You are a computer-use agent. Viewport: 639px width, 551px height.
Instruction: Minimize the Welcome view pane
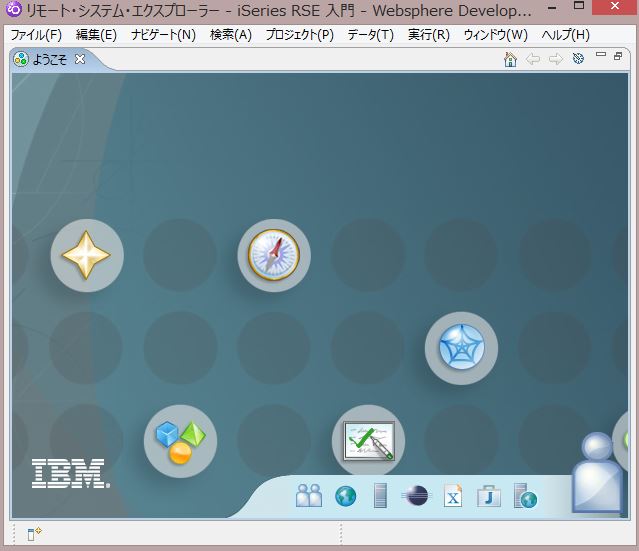[601, 54]
